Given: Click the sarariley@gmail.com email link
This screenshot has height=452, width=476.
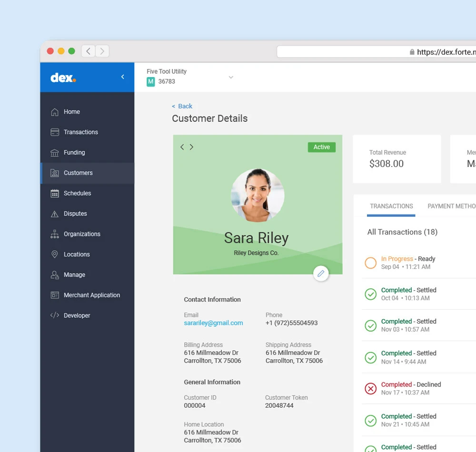Looking at the screenshot, I should click(213, 323).
